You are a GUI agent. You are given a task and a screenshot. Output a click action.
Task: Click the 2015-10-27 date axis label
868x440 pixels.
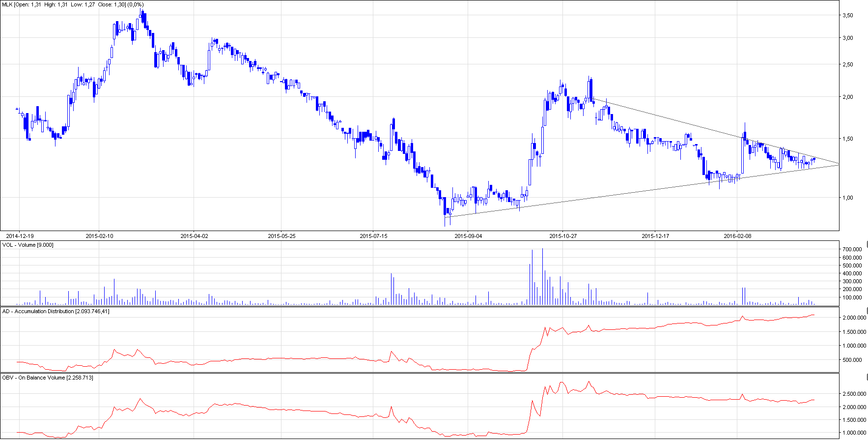point(563,236)
